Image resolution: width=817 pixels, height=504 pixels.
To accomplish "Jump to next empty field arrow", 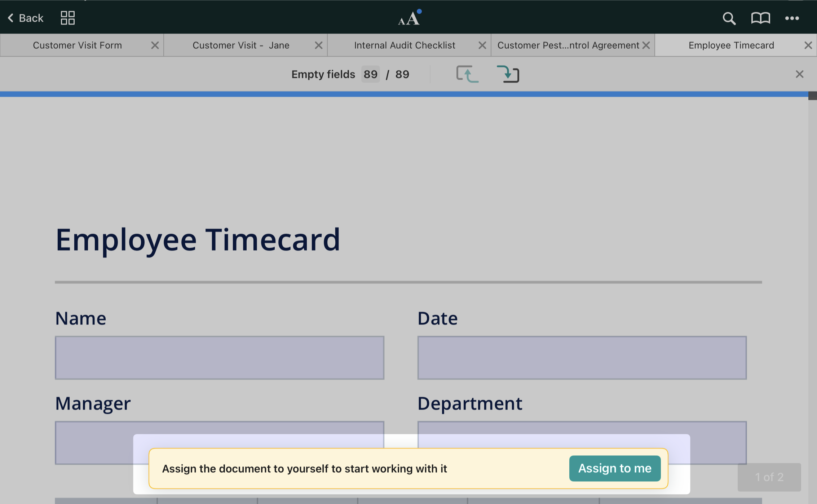I will coord(508,74).
